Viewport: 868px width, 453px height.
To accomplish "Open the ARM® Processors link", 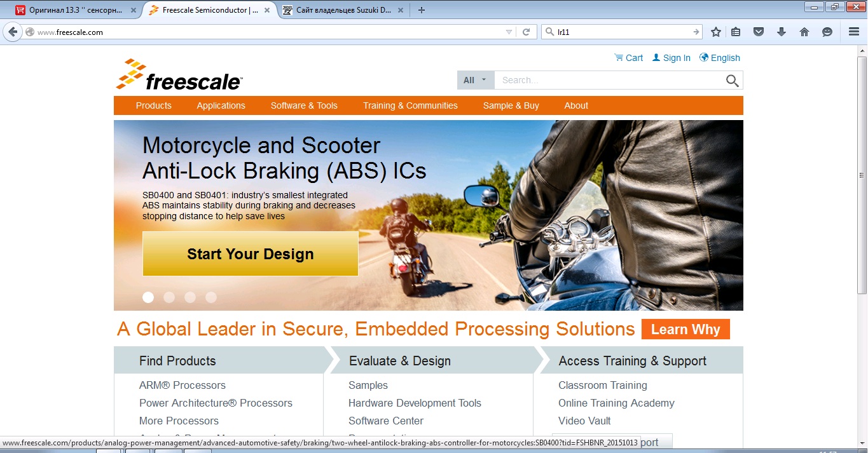I will pyautogui.click(x=183, y=385).
